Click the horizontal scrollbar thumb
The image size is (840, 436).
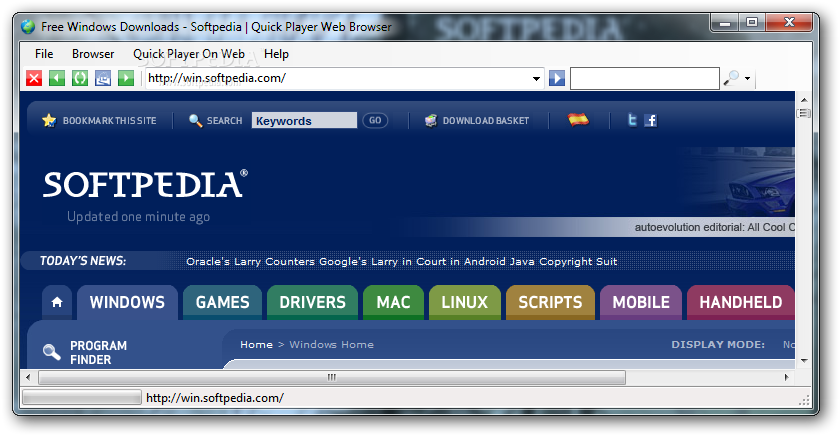point(332,377)
